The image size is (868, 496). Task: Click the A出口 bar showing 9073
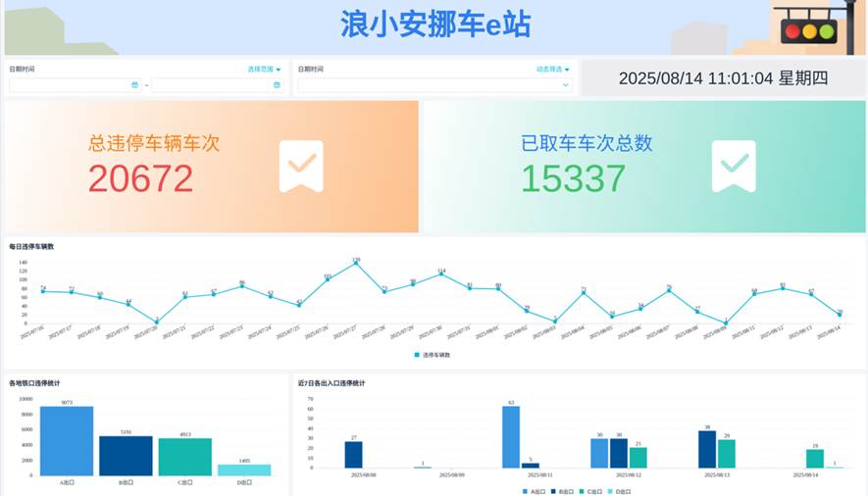(67, 441)
